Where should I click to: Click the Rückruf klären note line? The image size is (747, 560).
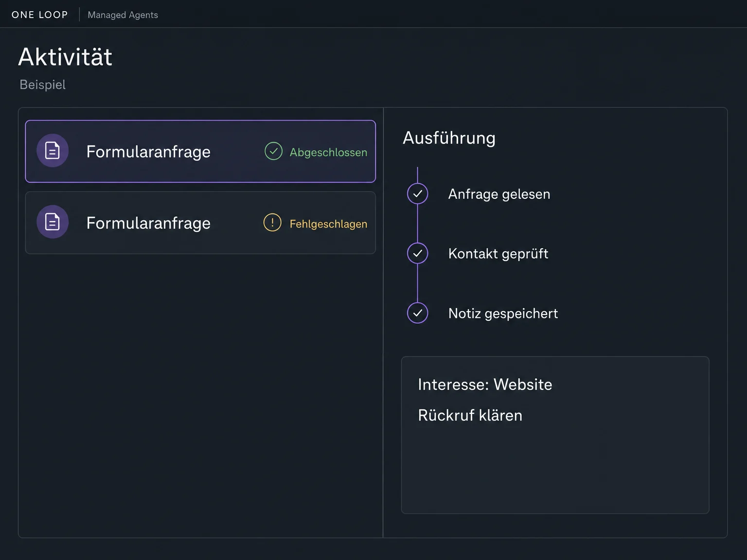click(470, 415)
